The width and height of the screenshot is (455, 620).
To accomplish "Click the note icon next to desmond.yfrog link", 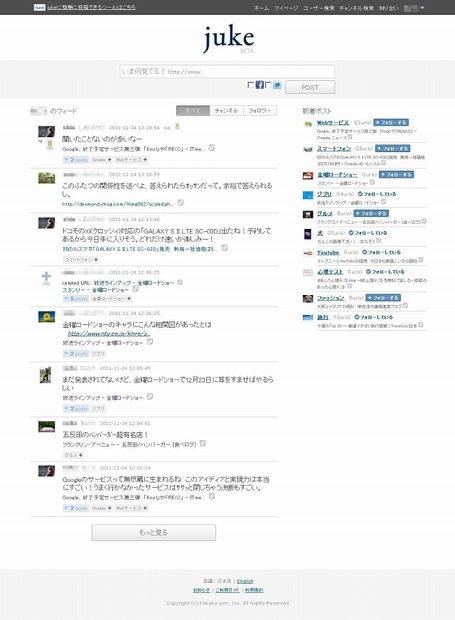I will (180, 203).
